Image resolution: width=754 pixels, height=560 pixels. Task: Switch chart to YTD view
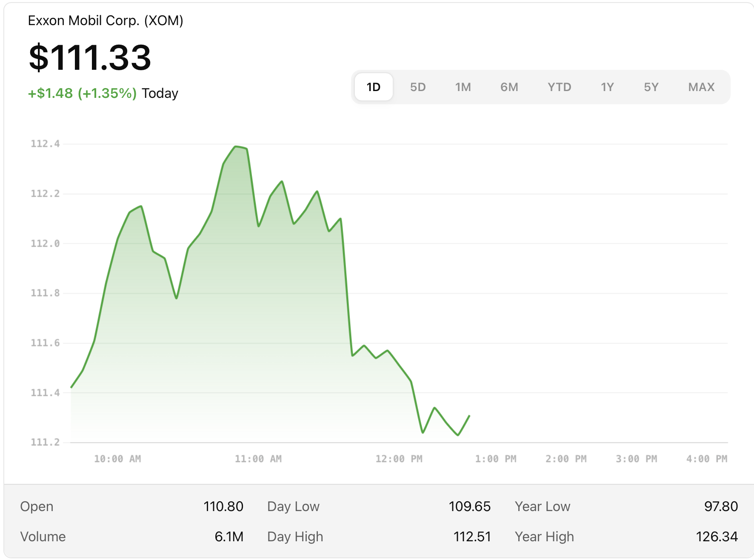pos(559,87)
